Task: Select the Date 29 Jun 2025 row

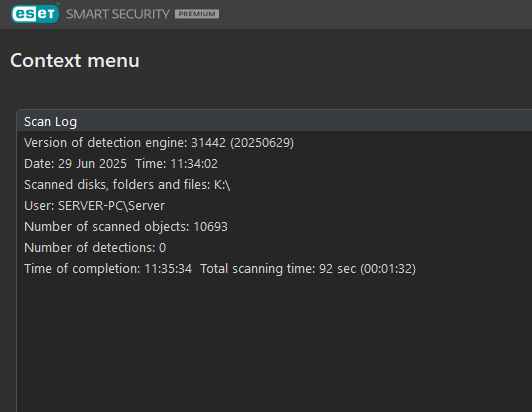Action: 274,164
